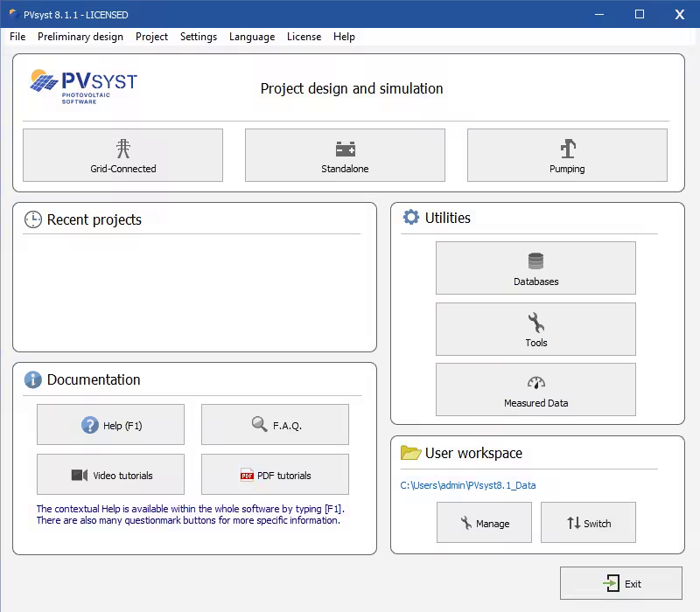Open the Preliminary design menu
Screen dimensions: 700x612
click(x=80, y=37)
